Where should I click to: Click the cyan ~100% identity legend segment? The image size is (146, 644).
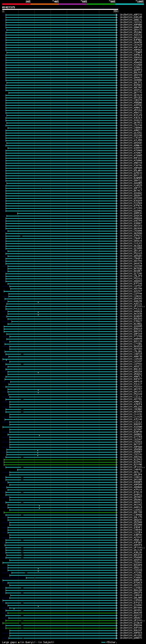coord(130,4)
